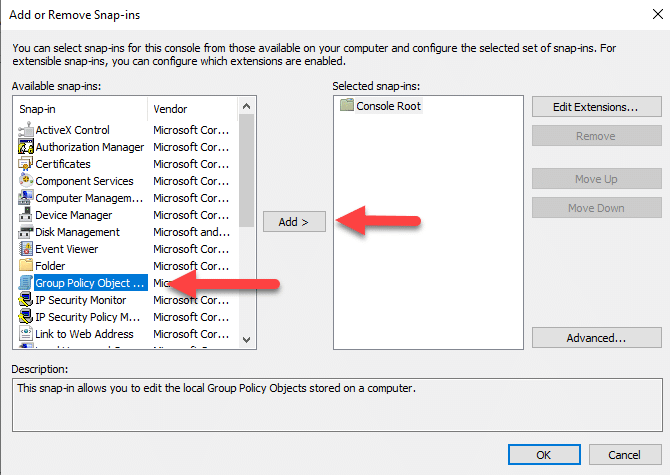Open the Edit Extensions dialog
Image resolution: width=670 pixels, height=475 pixels.
point(597,107)
